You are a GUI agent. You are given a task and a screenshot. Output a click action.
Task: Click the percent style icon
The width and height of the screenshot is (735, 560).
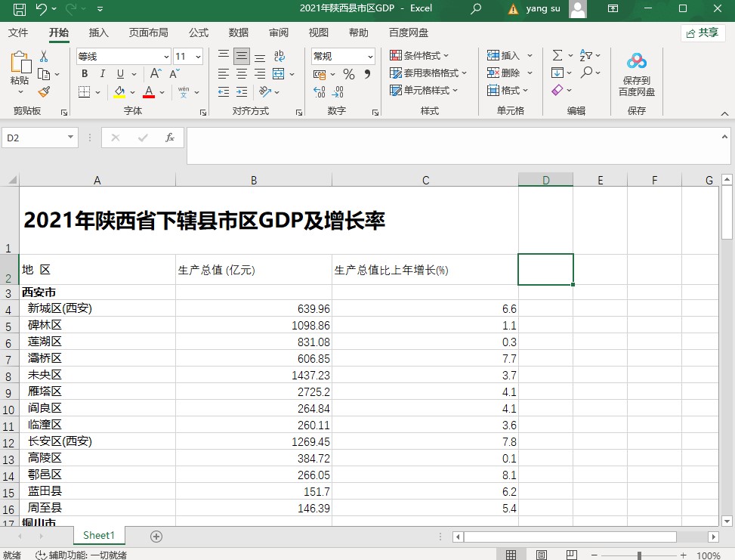[x=349, y=74]
